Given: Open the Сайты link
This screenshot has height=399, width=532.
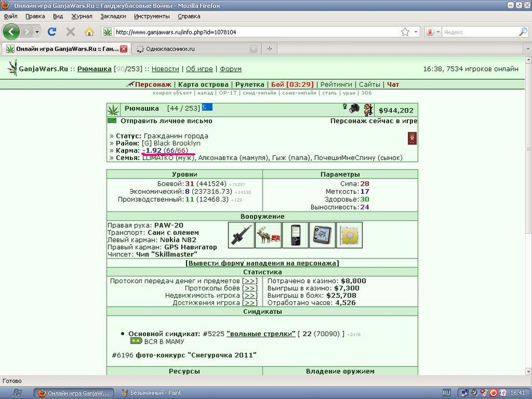Looking at the screenshot, I should (370, 85).
